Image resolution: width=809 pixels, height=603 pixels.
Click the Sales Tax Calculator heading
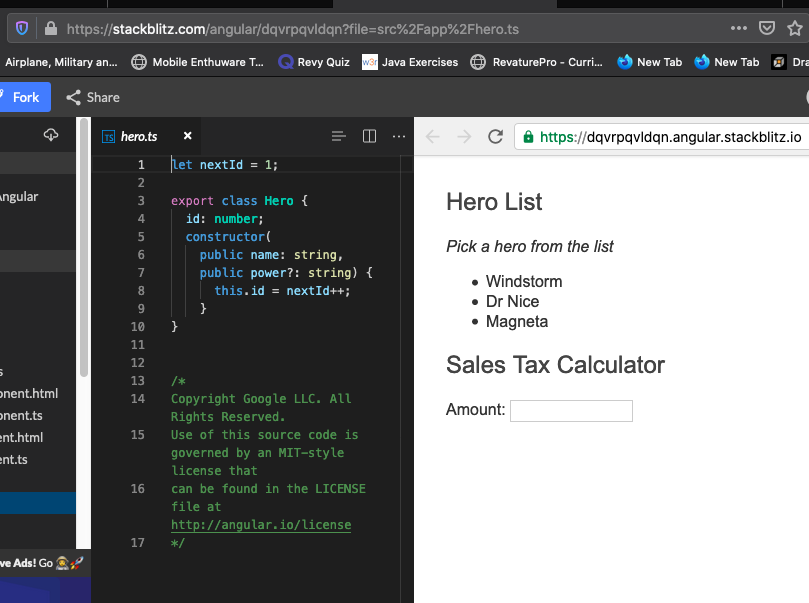click(x=555, y=365)
